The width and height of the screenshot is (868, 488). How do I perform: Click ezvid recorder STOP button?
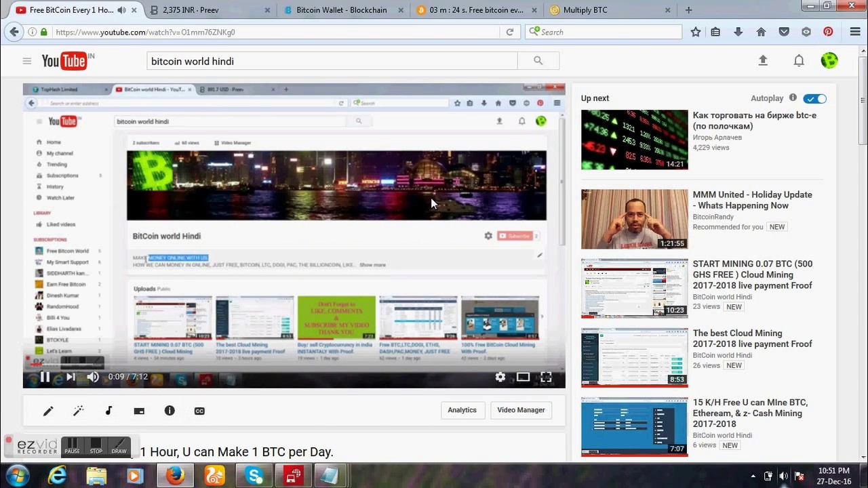tap(96, 446)
